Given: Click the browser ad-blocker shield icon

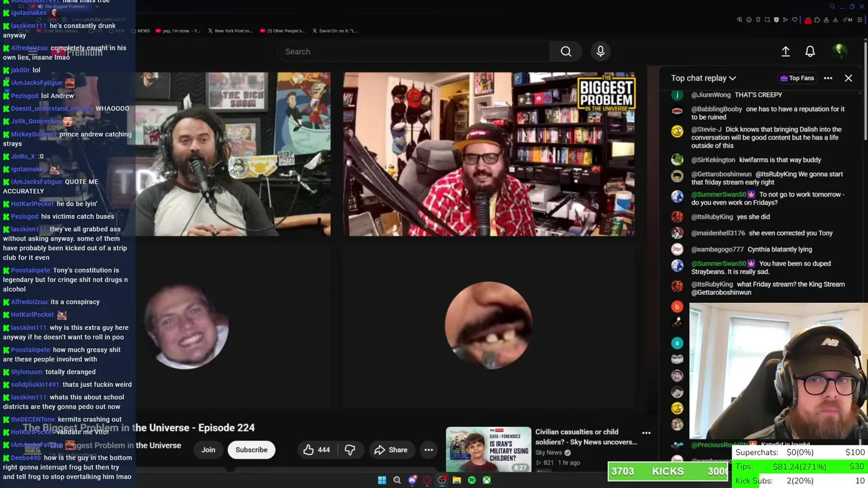Looking at the screenshot, I should tap(776, 20).
